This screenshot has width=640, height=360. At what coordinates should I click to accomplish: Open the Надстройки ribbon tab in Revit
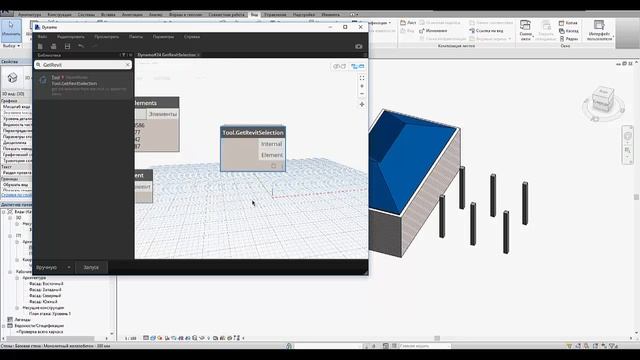click(x=304, y=14)
